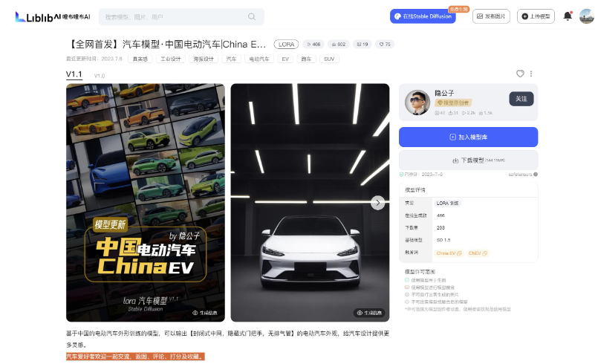Click the 上传模型 button

(536, 16)
